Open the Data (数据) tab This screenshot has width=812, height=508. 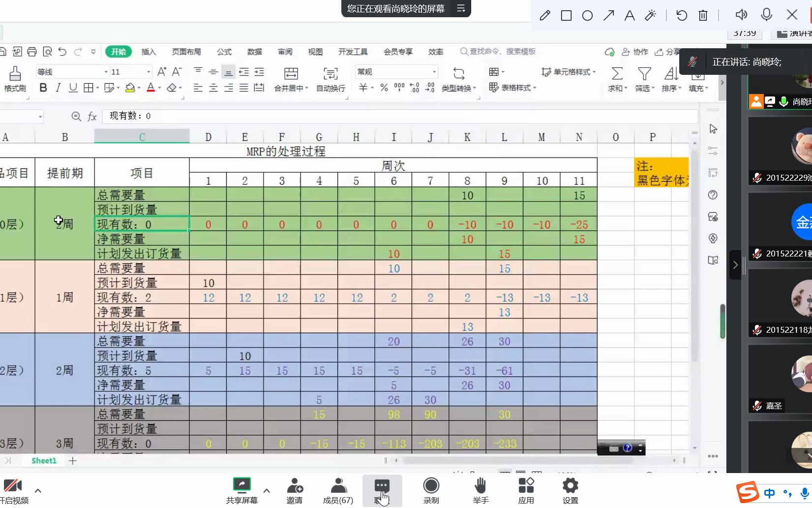[255, 52]
